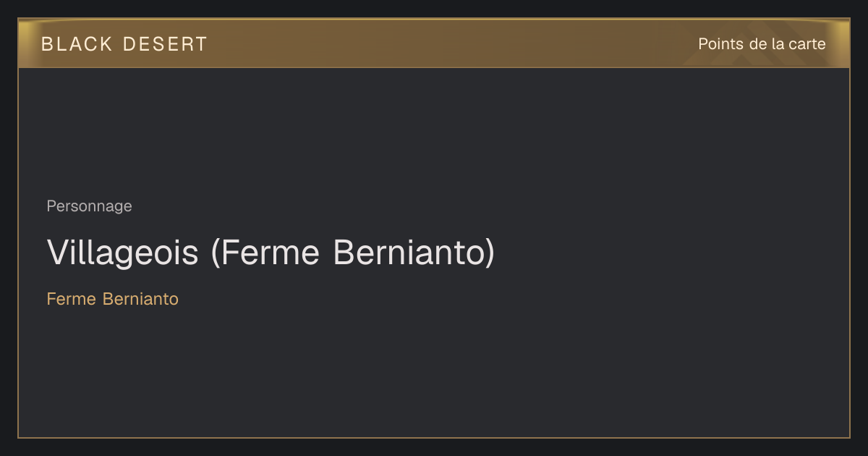Click the Villageois (Ferme Bernianto) title
Viewport: 868px width, 456px height.
click(x=271, y=253)
